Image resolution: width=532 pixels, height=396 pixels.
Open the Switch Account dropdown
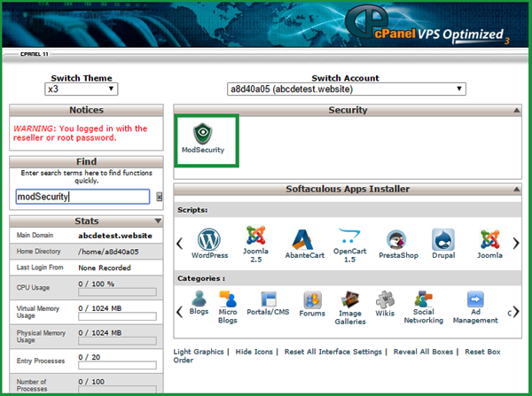pyautogui.click(x=347, y=89)
